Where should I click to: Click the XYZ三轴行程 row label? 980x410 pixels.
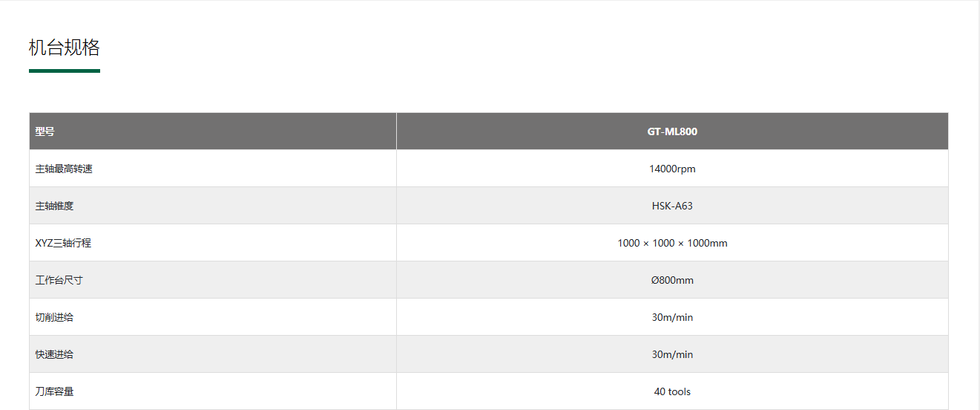[x=63, y=243]
